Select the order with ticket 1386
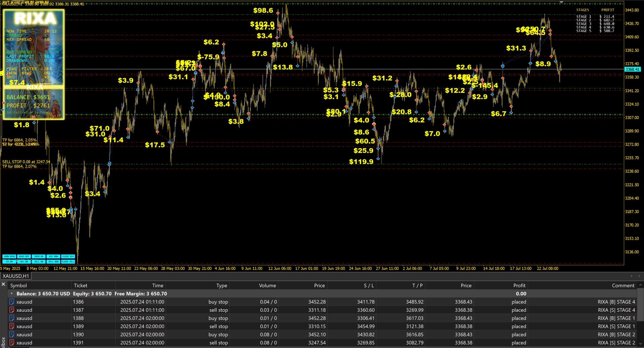The image size is (644, 348). 322,302
